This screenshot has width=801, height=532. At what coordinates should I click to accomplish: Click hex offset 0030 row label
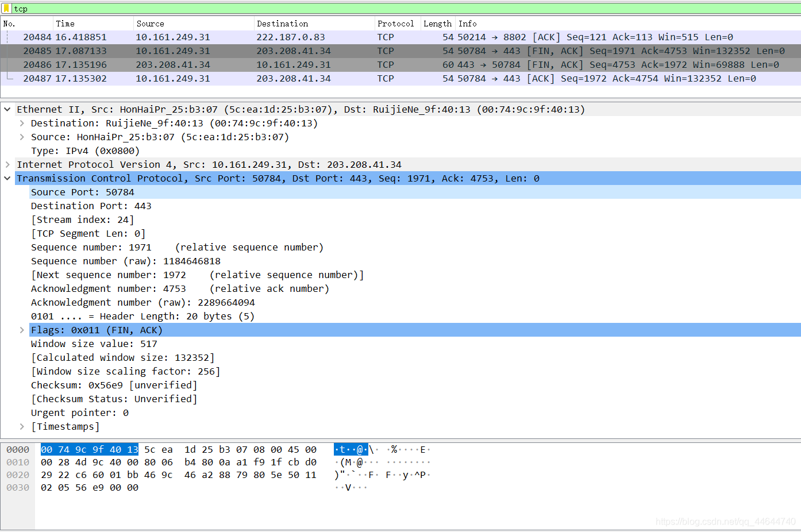pos(18,487)
